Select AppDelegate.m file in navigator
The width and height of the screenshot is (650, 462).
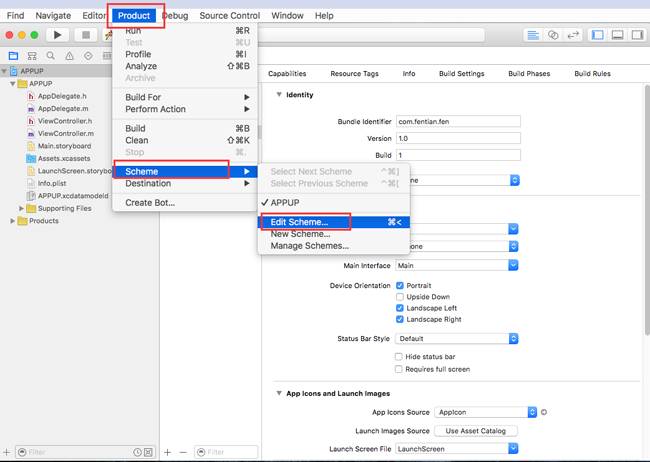tap(63, 109)
